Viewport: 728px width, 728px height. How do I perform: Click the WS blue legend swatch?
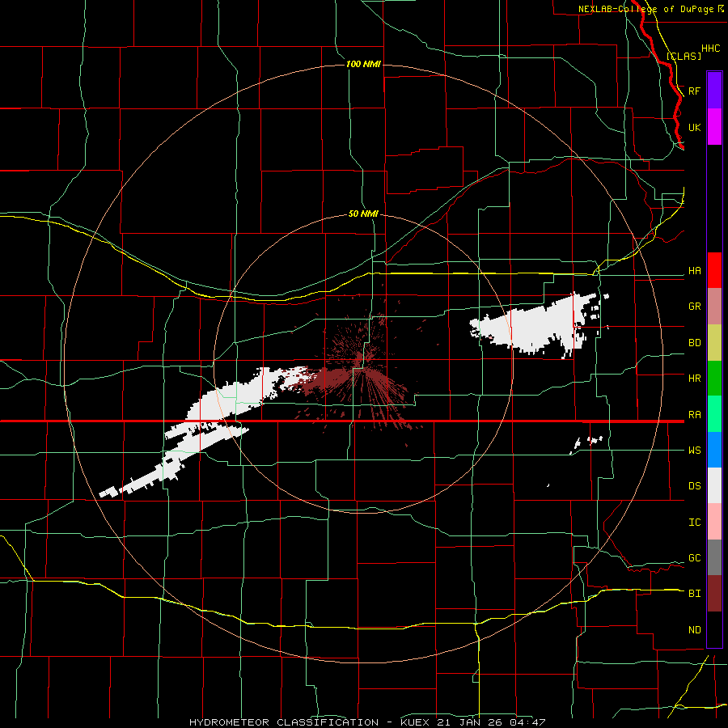(x=714, y=450)
